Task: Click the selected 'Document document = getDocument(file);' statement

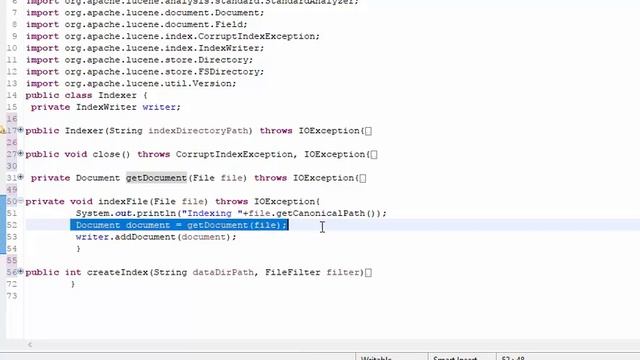Action: pos(180,225)
